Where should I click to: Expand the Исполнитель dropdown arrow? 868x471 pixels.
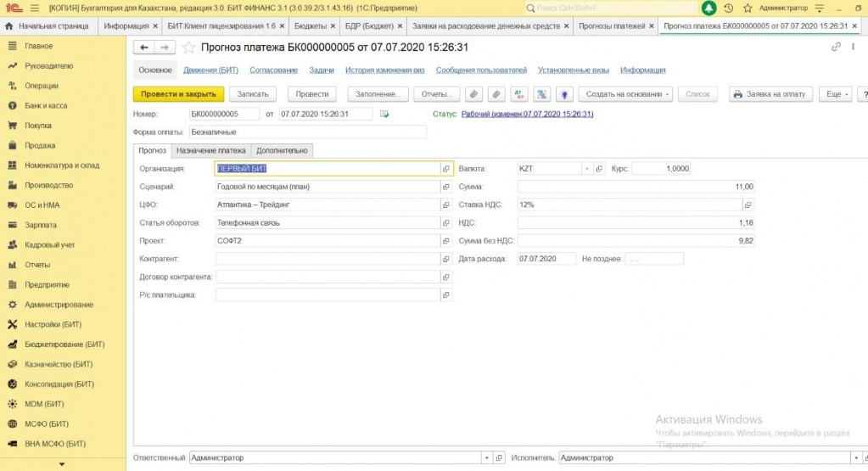(856, 458)
